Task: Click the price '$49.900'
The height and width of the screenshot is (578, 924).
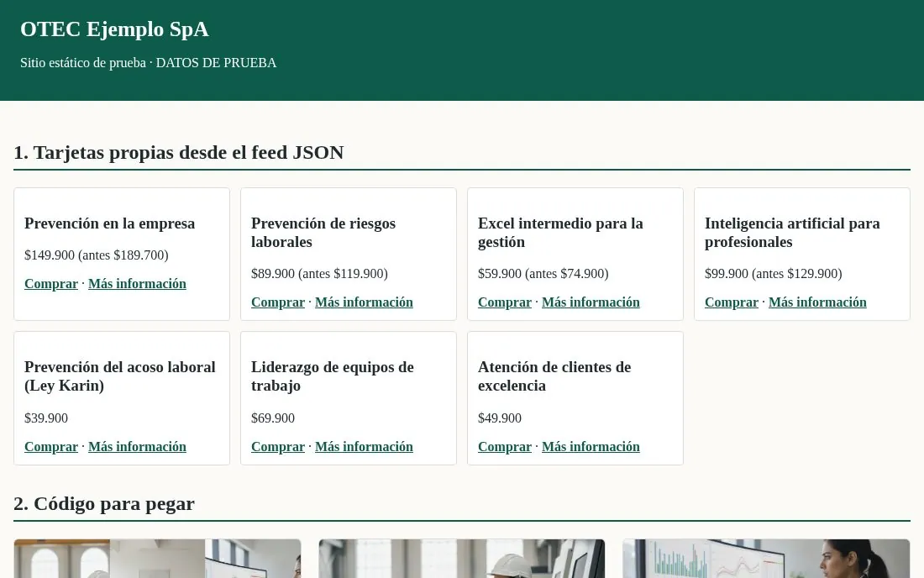Action: click(500, 418)
